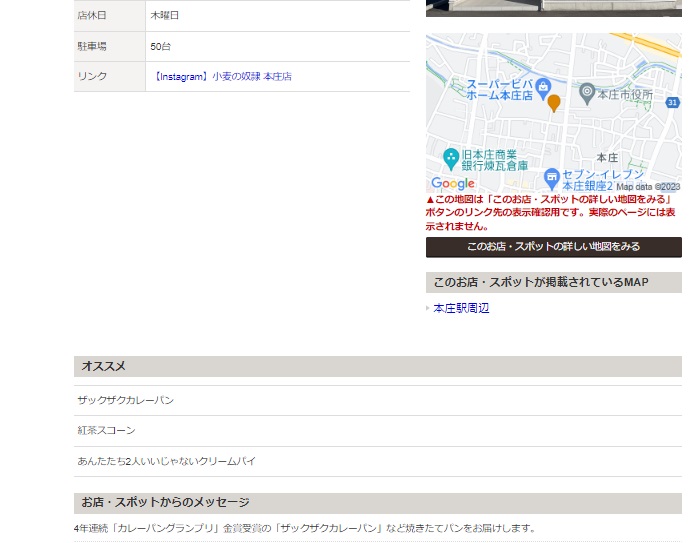Click the orange location pin on map
This screenshot has height=543, width=698.
[554, 102]
